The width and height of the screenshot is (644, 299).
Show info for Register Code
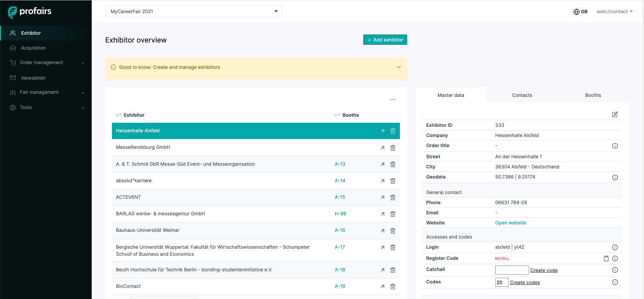[x=615, y=259]
